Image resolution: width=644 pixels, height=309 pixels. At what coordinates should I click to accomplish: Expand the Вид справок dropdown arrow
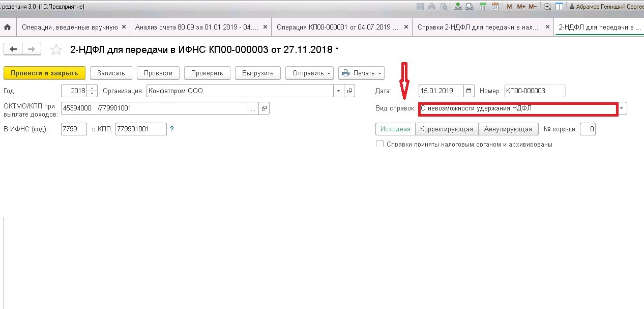click(622, 108)
